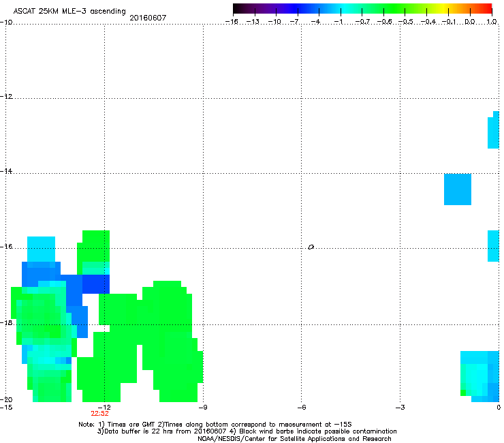The height and width of the screenshot is (443, 504).
Task: Click the longitude axis label -15
Action: [x=6, y=408]
